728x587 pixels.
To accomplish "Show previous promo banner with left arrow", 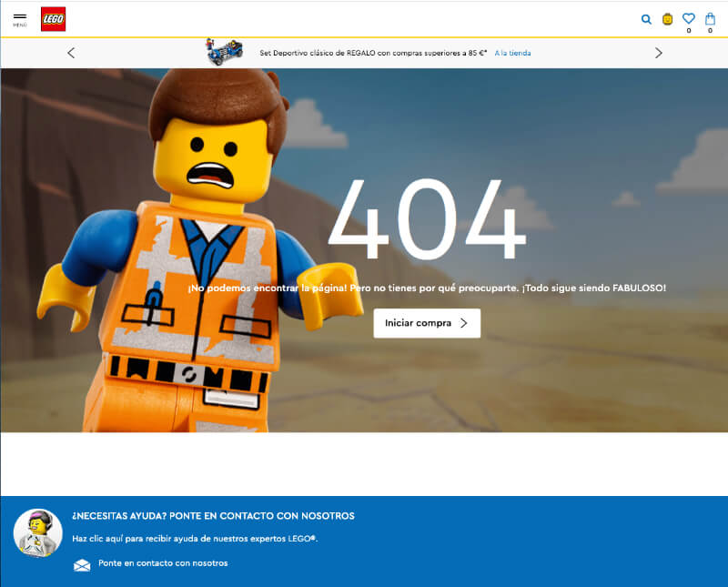I will tap(71, 53).
